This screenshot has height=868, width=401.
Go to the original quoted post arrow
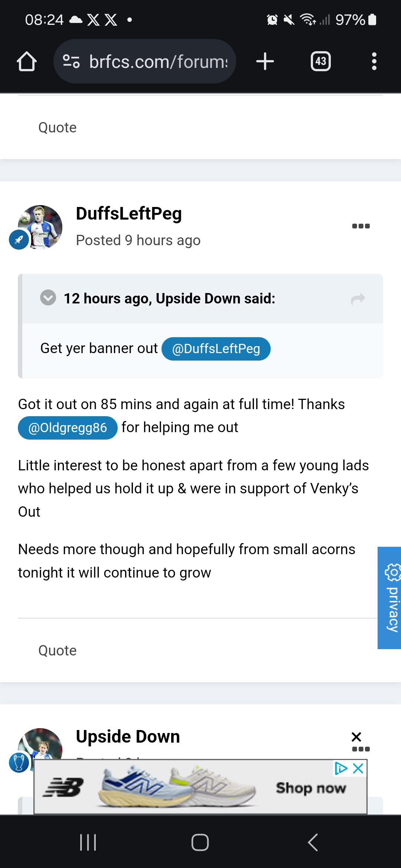click(x=358, y=299)
